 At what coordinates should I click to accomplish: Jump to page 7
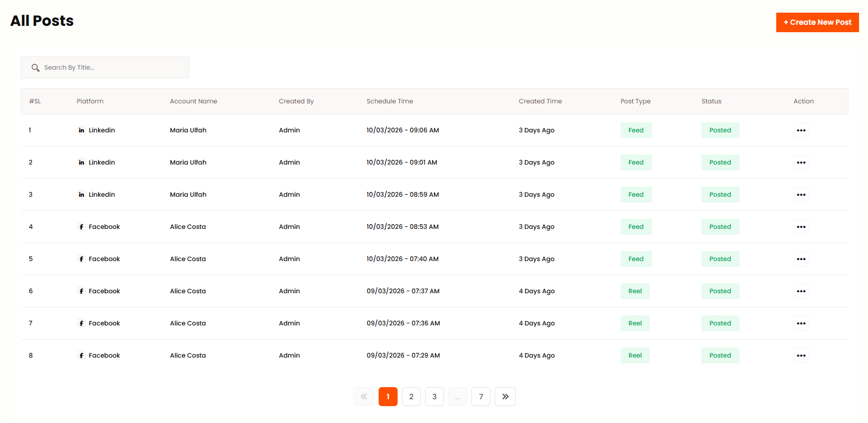(x=480, y=397)
